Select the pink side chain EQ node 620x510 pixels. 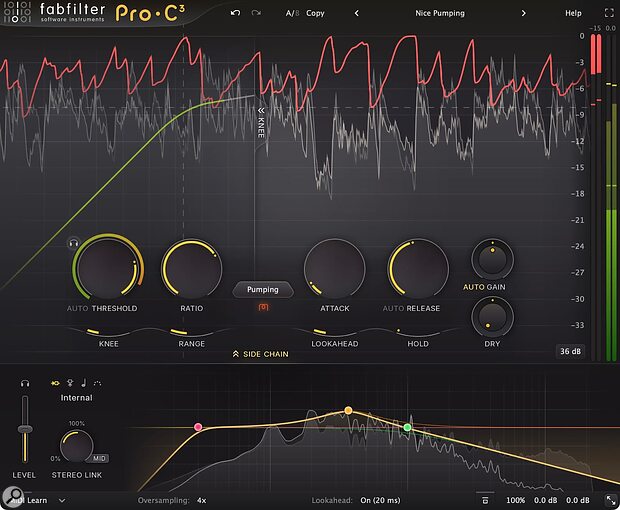tap(198, 427)
